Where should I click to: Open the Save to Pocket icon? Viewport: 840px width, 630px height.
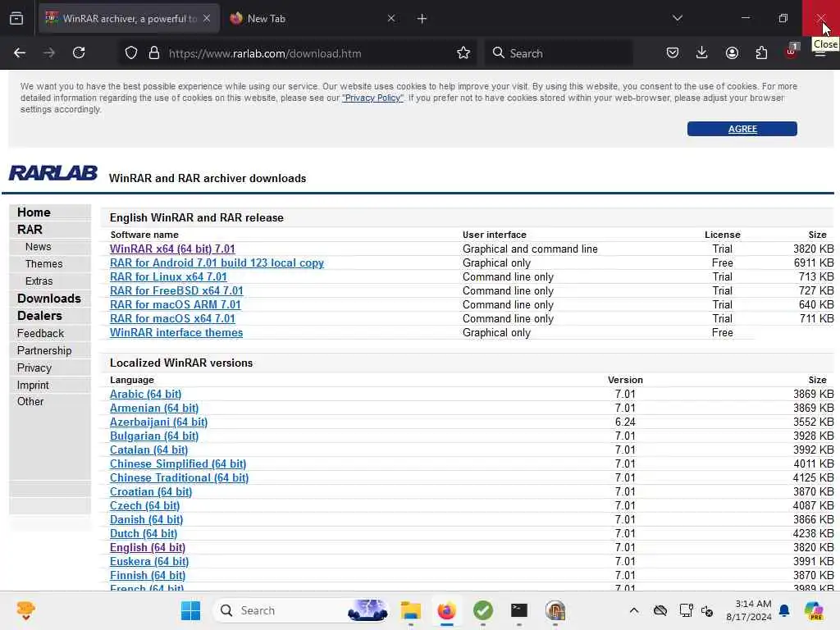tap(673, 53)
